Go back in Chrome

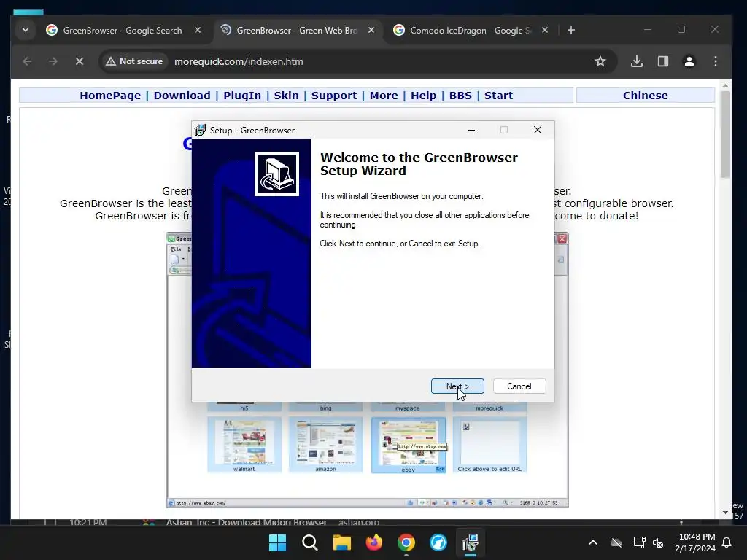[x=27, y=61]
